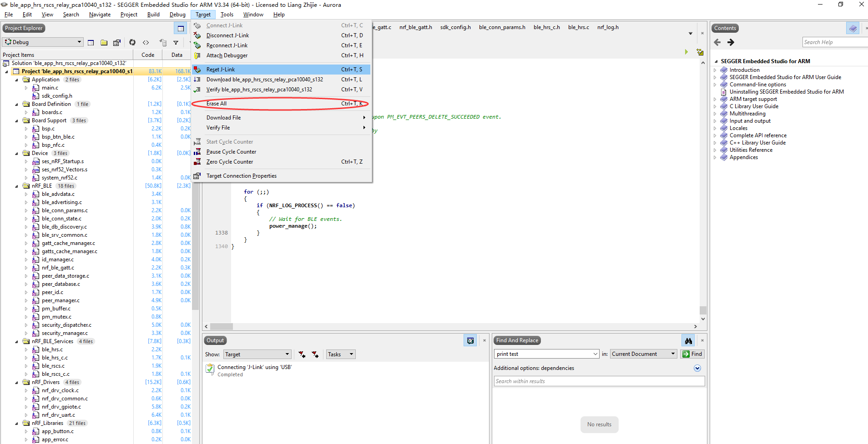Screen dimensions: 868x444
Task: Click the filter funnel icon in Project Explorer
Action: tap(176, 43)
